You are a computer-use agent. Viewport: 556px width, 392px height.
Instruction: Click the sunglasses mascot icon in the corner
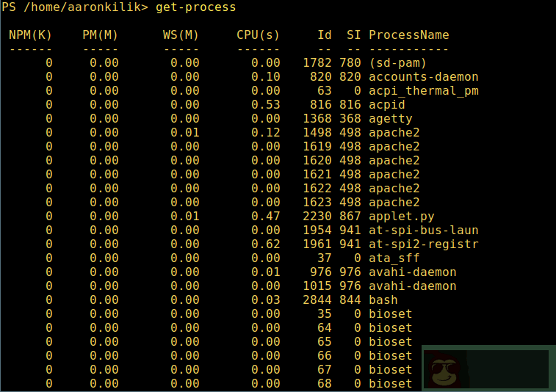441,369
